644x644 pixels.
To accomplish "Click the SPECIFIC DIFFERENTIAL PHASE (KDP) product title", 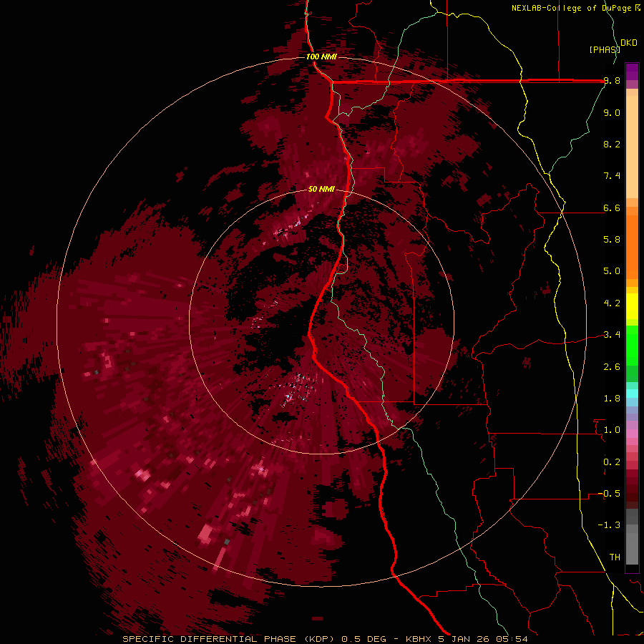I will coord(230,639).
